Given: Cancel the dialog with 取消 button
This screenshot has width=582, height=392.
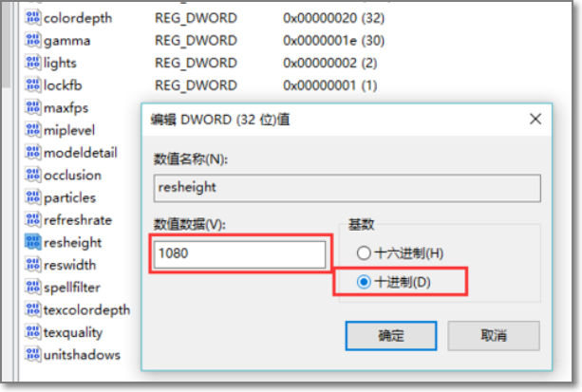Looking at the screenshot, I should click(494, 336).
